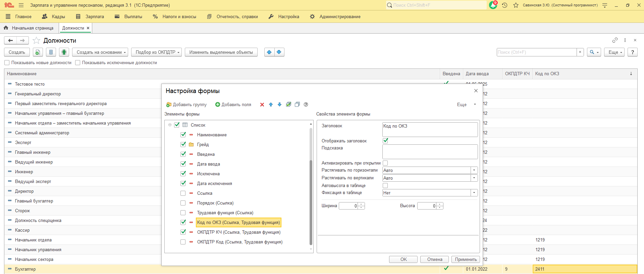Open help icon in form settings dialog
This screenshot has width=644, height=274.
coord(306,105)
